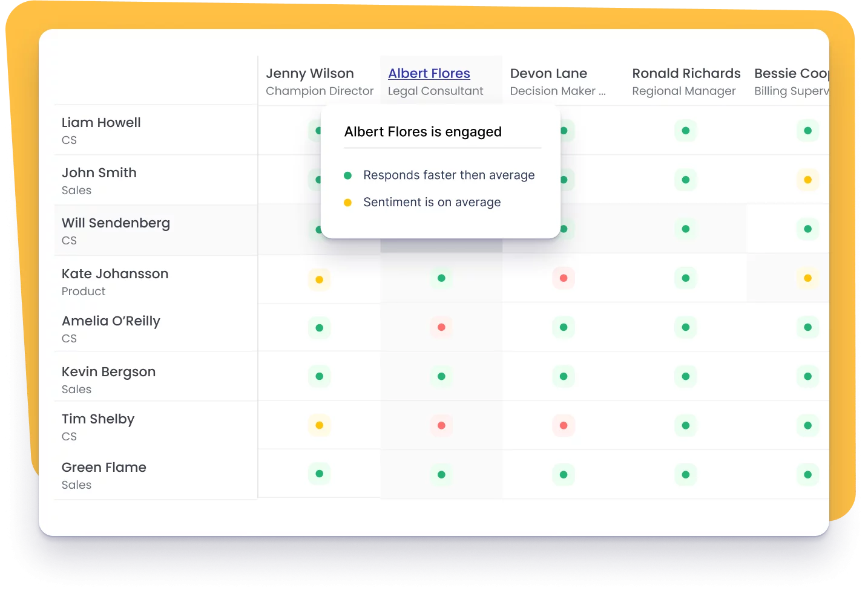The width and height of the screenshot is (868, 594).
Task: Click Kate Johansson's green dot under Ronald Richards
Action: (686, 278)
